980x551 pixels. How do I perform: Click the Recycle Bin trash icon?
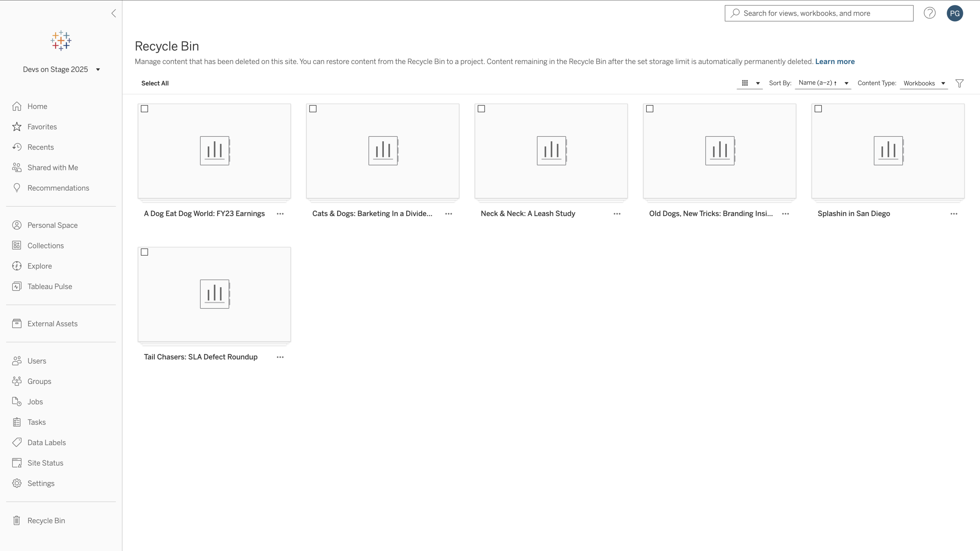coord(17,520)
